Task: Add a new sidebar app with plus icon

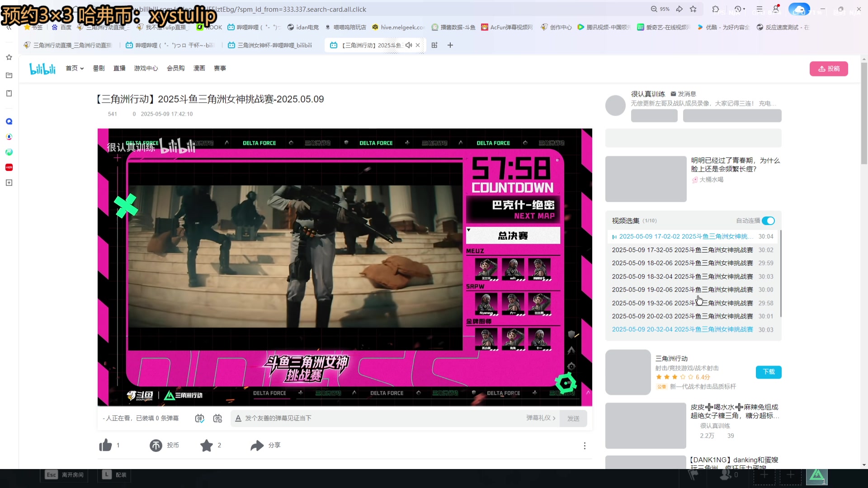Action: 9,183
